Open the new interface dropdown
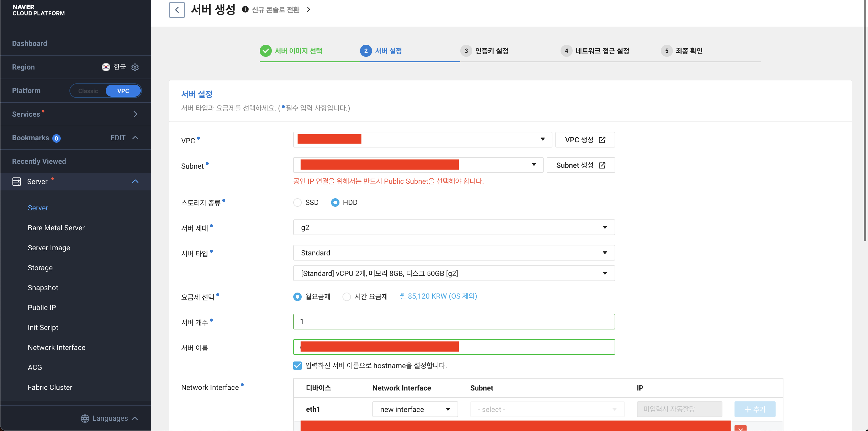Image resolution: width=868 pixels, height=431 pixels. tap(415, 409)
